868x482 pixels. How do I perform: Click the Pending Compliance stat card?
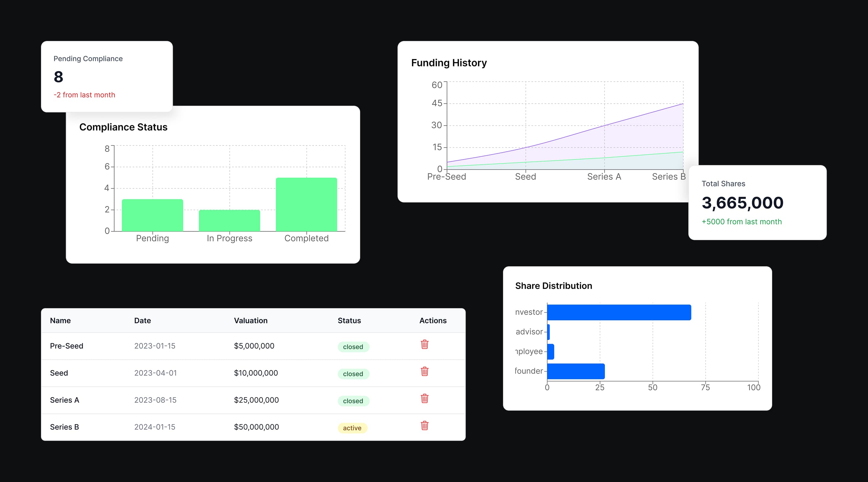(107, 77)
